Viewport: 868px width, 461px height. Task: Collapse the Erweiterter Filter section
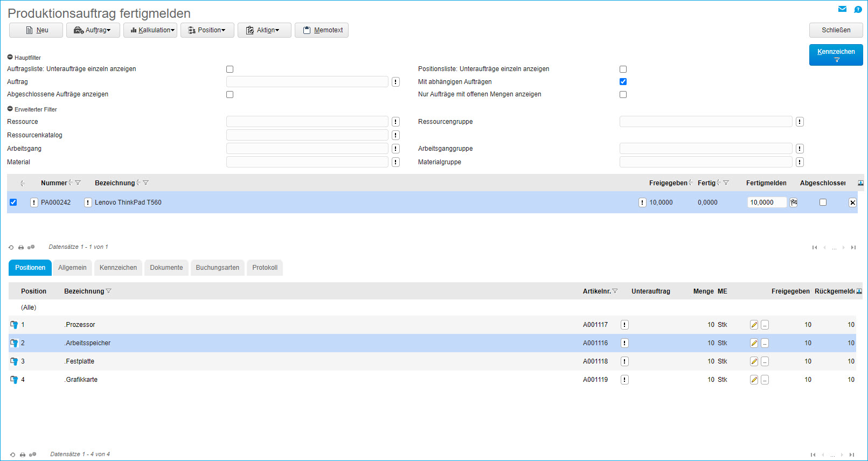point(10,109)
